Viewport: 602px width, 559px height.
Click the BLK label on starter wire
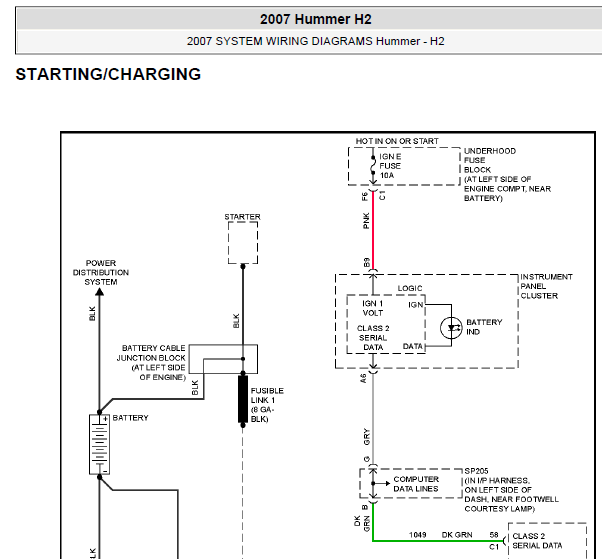point(236,321)
